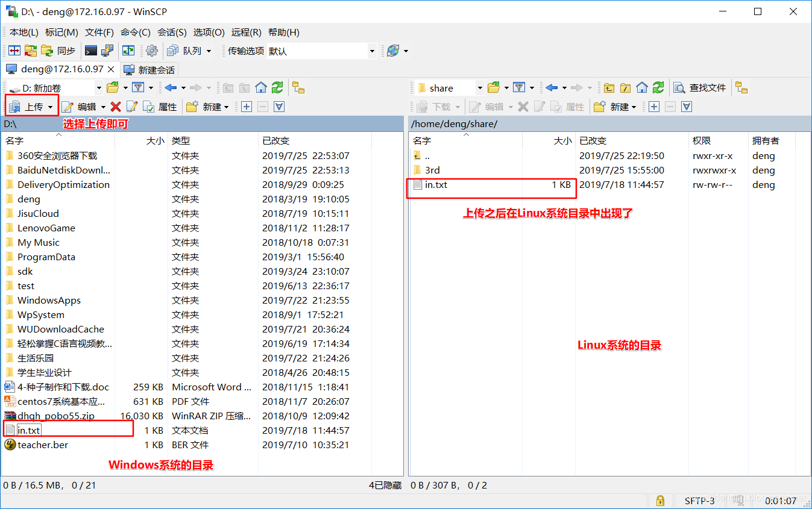Click the local rename icon
812x509 pixels.
click(x=132, y=107)
